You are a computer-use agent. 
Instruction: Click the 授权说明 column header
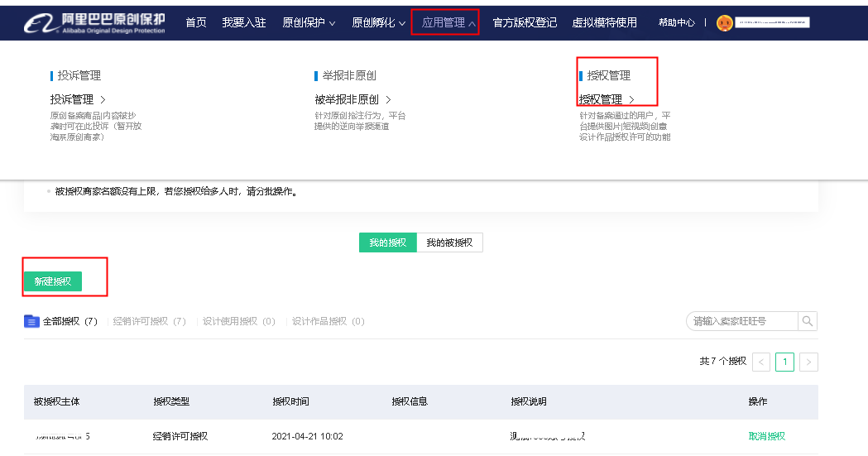click(x=529, y=401)
